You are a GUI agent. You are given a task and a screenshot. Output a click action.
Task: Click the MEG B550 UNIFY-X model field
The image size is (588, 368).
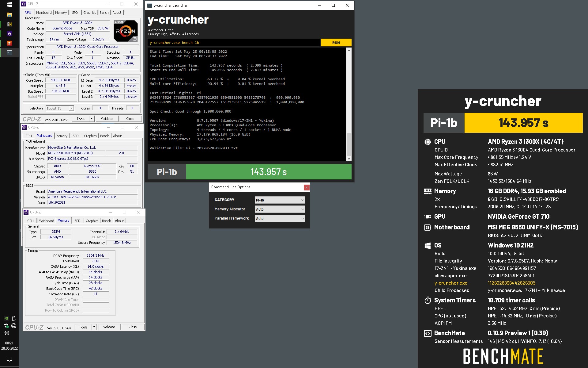pyautogui.click(x=76, y=153)
